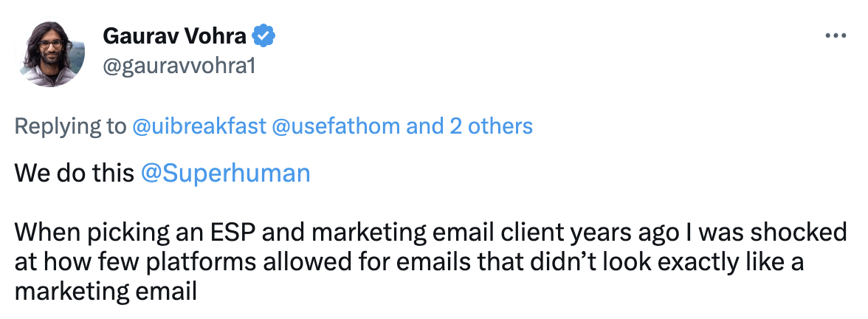Show the "and 2 others" recipients
The height and width of the screenshot is (319, 868).
pyautogui.click(x=469, y=126)
